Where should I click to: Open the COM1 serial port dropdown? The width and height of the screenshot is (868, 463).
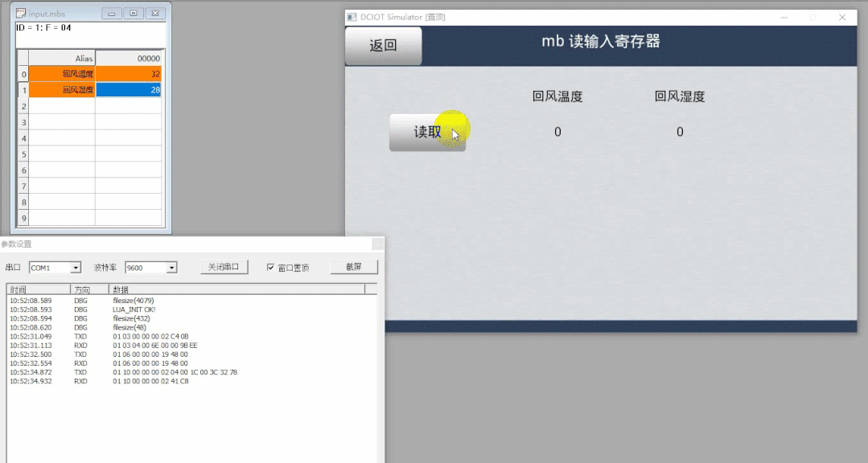tap(76, 268)
